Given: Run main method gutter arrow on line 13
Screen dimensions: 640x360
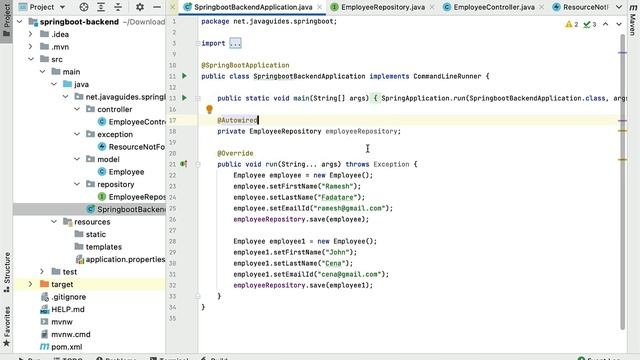Looking at the screenshot, I should tap(184, 98).
